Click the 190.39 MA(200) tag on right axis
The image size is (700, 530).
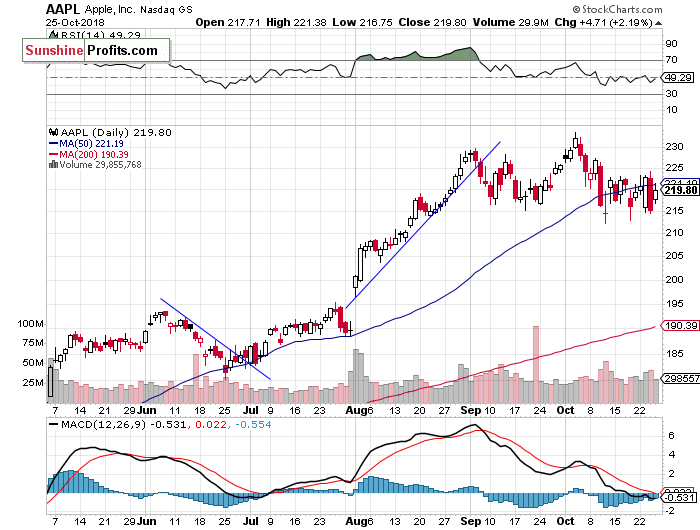679,326
